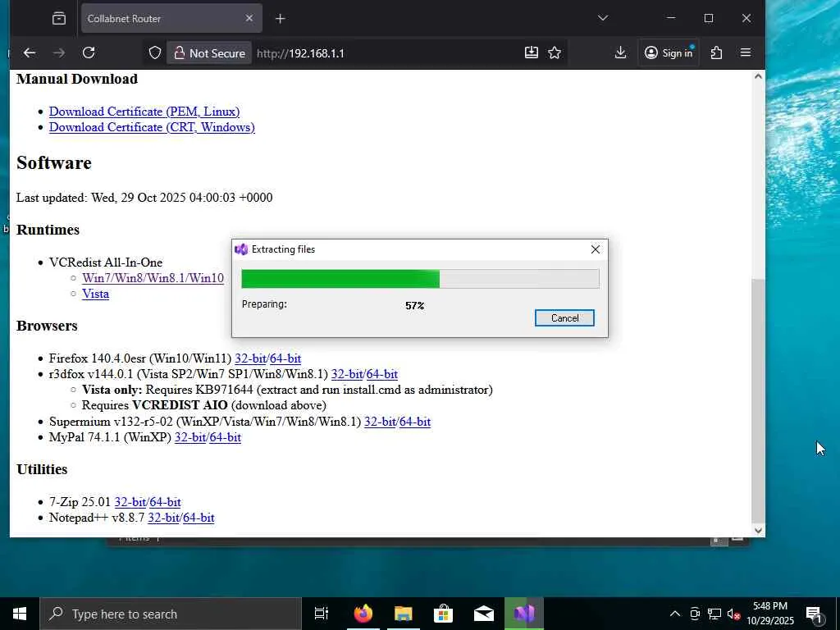Viewport: 840px width, 630px height.
Task: Switch to Firefox in the taskbar
Action: (363, 614)
